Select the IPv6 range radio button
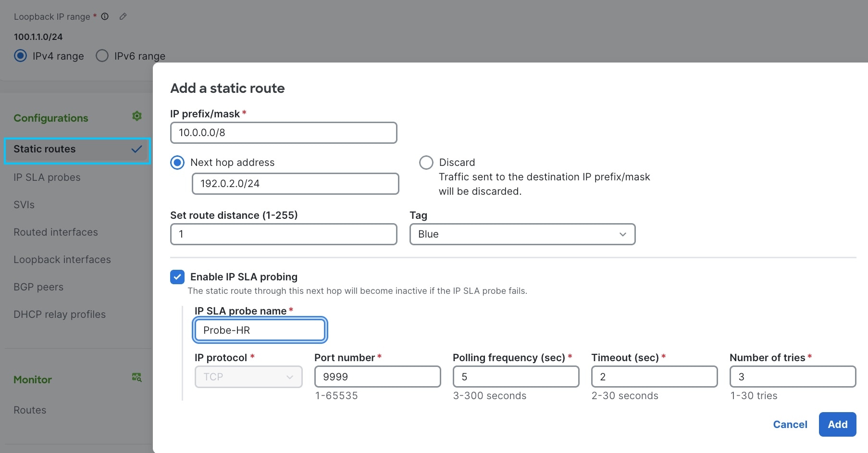 click(x=102, y=55)
